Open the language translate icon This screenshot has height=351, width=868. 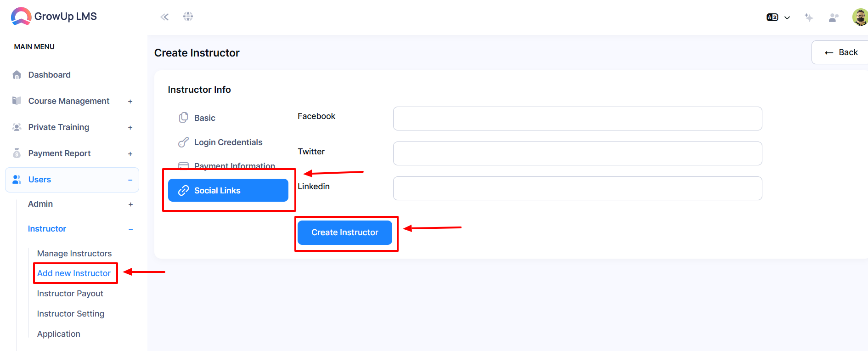pos(772,17)
